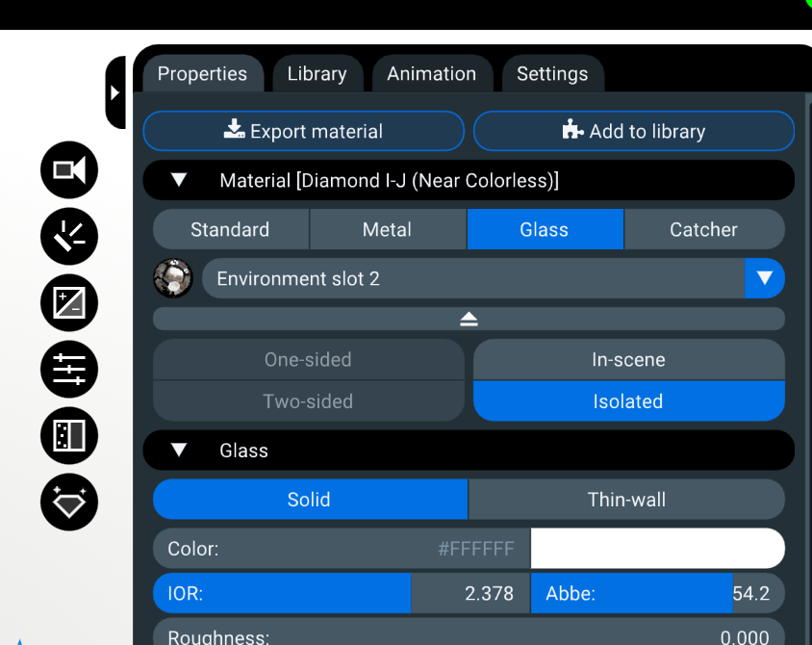Image resolution: width=812 pixels, height=645 pixels.
Task: Select the lighting tool sidebar icon
Action: tap(69, 236)
